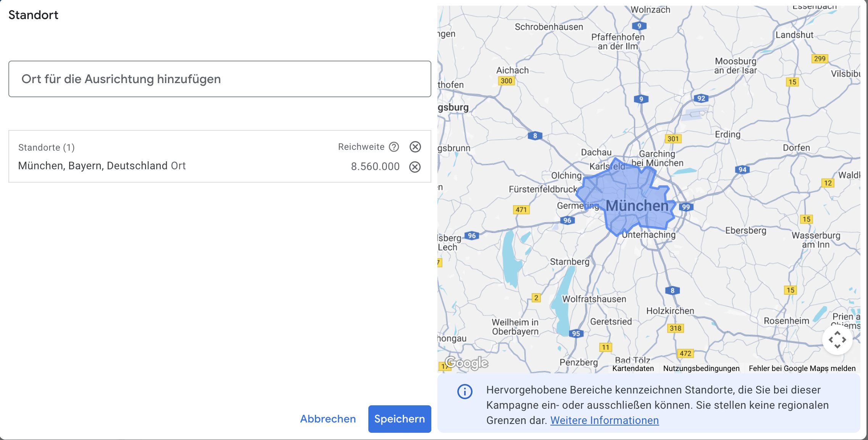The image size is (868, 440).
Task: Open the 'Weitere Informationen' link
Action: click(604, 420)
